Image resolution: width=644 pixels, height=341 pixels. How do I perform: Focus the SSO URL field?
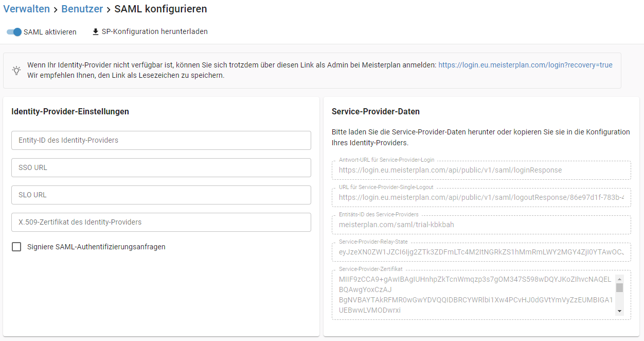[161, 167]
